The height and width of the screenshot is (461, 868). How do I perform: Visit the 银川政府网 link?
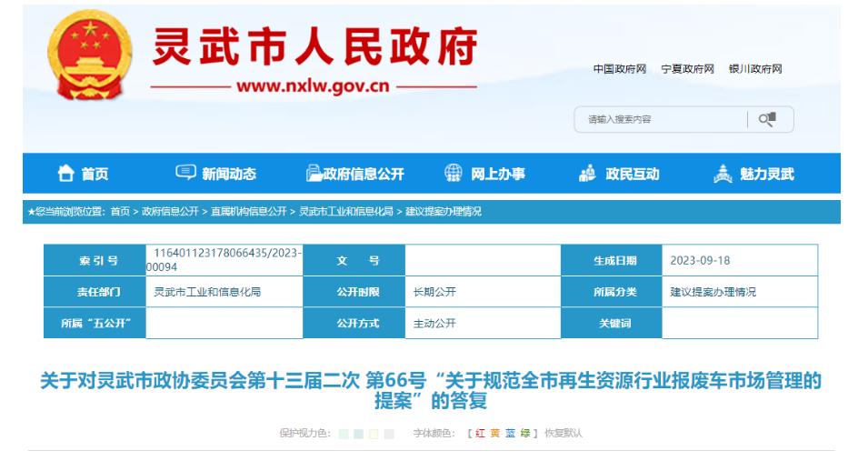pos(755,69)
